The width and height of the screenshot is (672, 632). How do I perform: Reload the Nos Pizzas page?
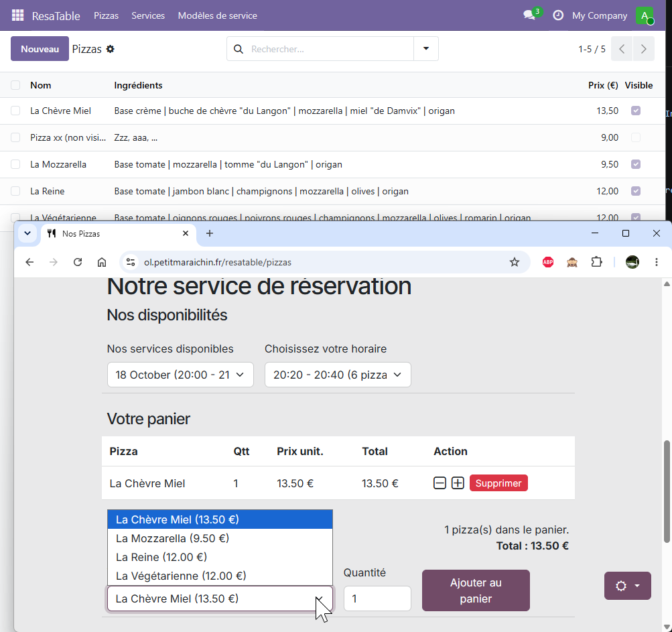tap(78, 262)
